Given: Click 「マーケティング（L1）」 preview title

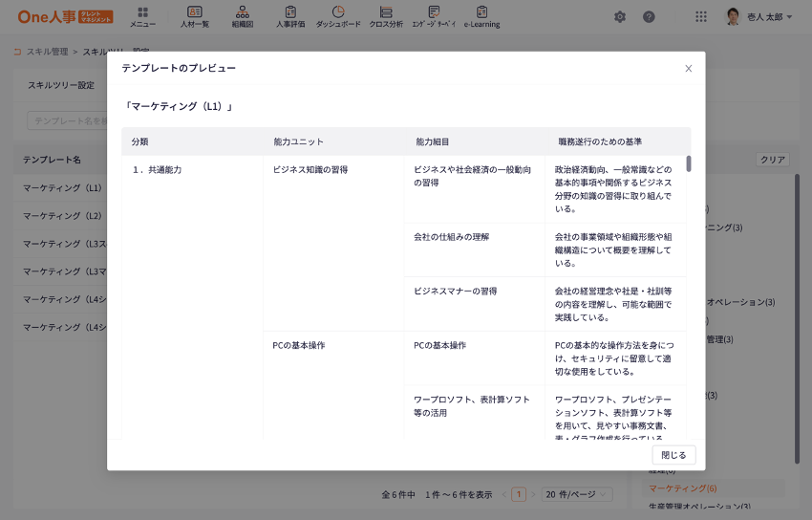Looking at the screenshot, I should [178, 107].
